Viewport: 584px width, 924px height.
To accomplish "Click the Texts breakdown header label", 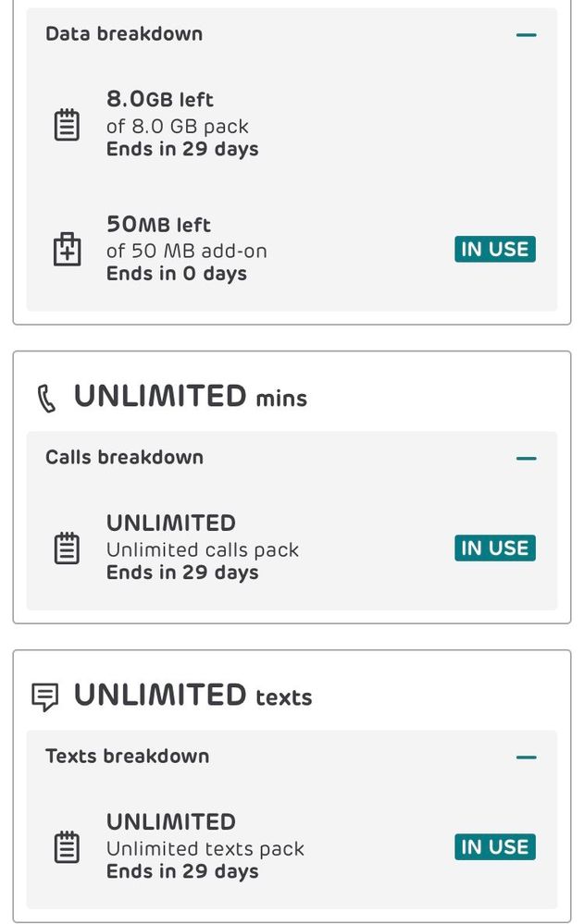I will pyautogui.click(x=127, y=756).
